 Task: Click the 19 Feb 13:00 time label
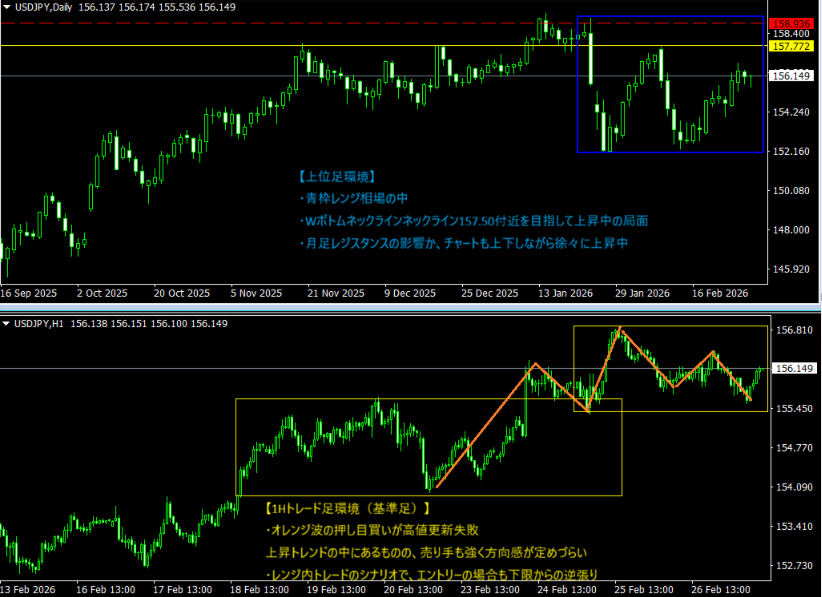[x=336, y=590]
